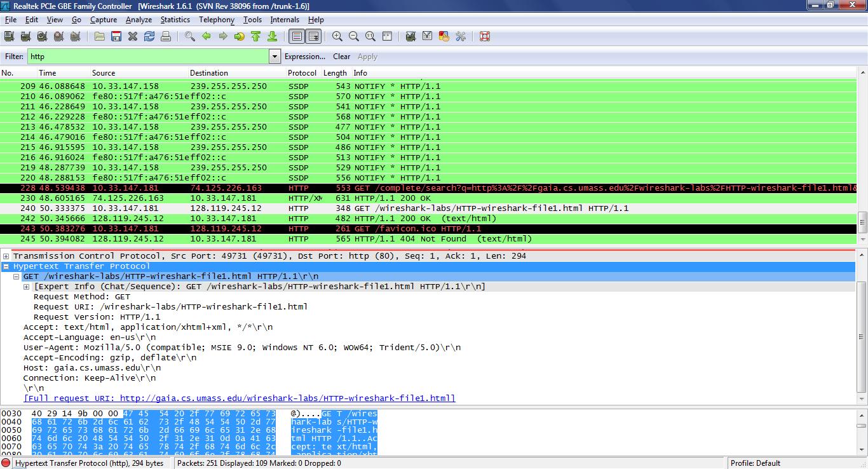Open the Find Packet tool
The height and width of the screenshot is (469, 868).
click(x=188, y=36)
